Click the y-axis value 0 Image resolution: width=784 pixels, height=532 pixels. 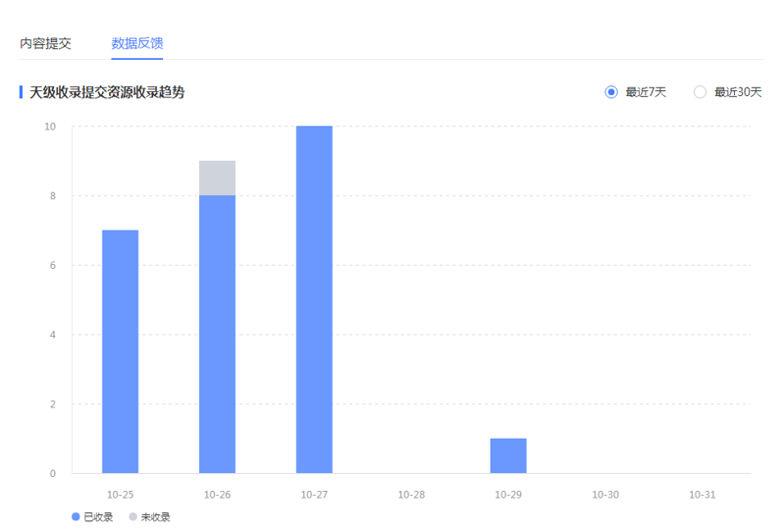(x=53, y=473)
